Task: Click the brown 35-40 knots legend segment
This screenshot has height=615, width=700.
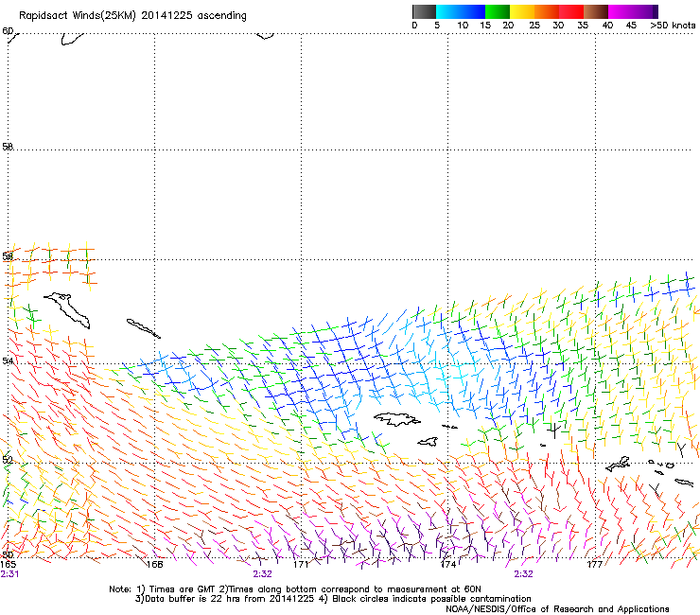Action: 596,11
